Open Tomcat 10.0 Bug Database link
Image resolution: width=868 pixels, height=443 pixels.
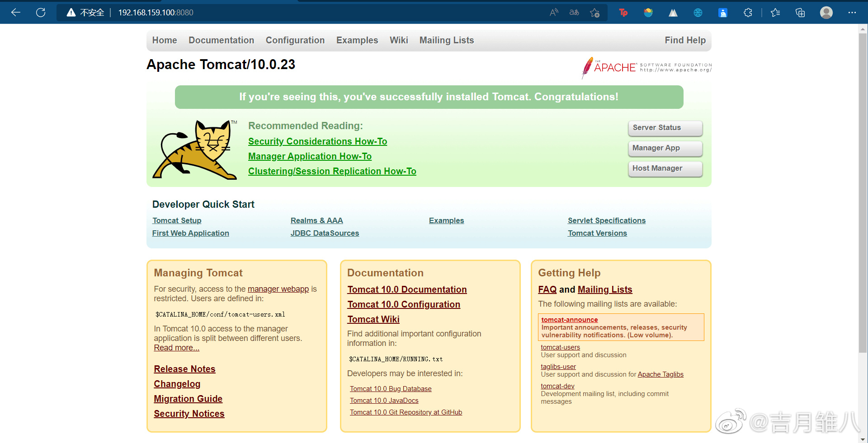pyautogui.click(x=391, y=389)
